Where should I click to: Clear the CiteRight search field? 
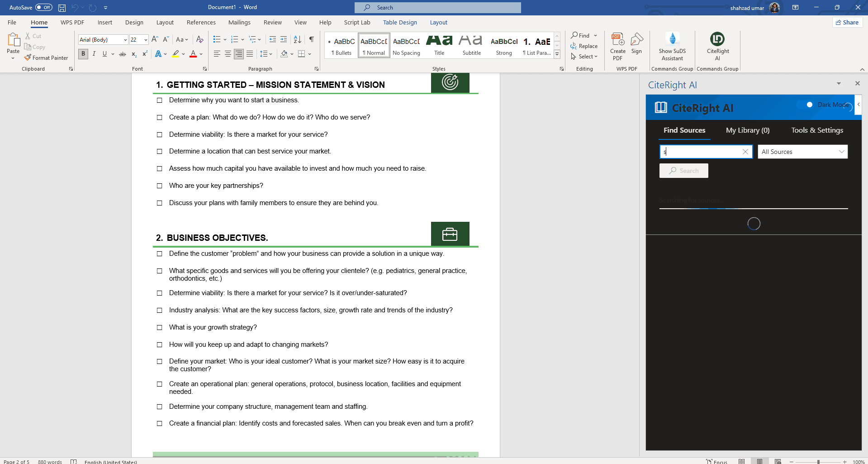(745, 152)
